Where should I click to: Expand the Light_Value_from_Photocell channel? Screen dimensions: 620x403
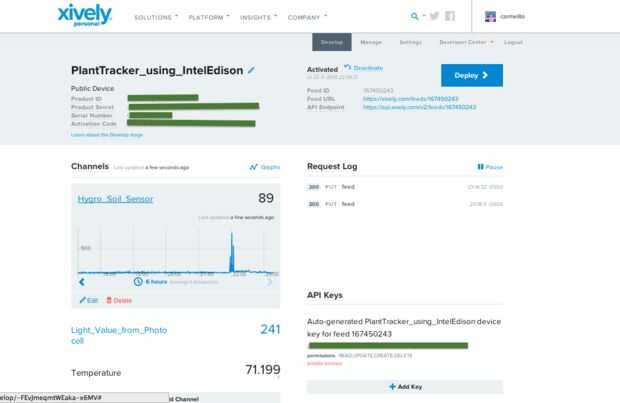(x=119, y=335)
